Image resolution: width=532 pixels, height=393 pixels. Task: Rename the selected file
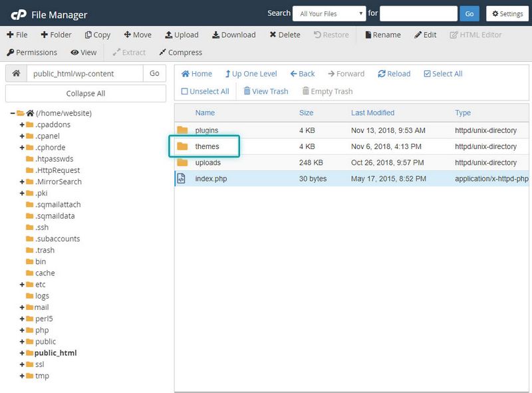point(383,35)
